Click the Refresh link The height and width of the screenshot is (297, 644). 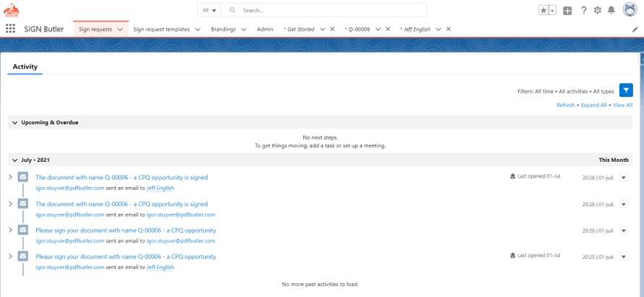pos(566,105)
